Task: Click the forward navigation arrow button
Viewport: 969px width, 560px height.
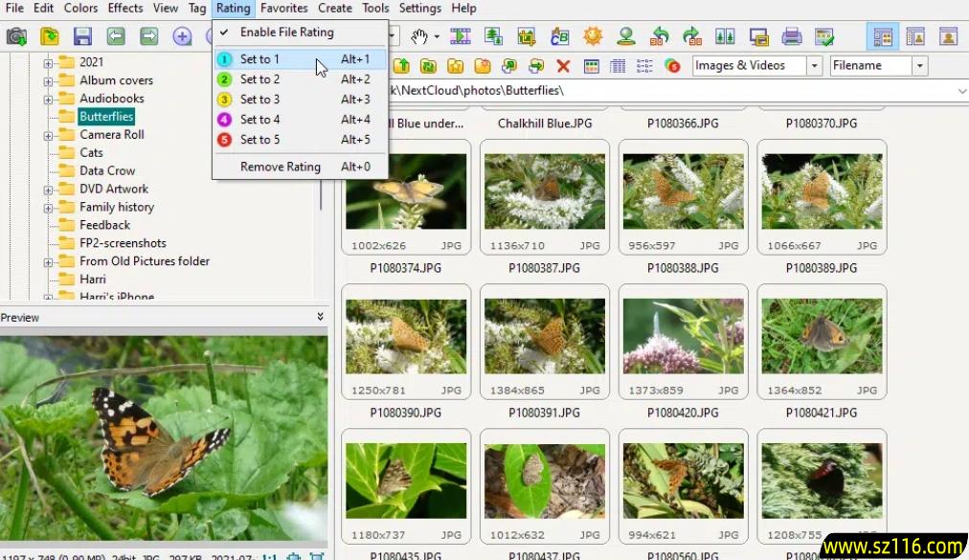Action: click(149, 38)
